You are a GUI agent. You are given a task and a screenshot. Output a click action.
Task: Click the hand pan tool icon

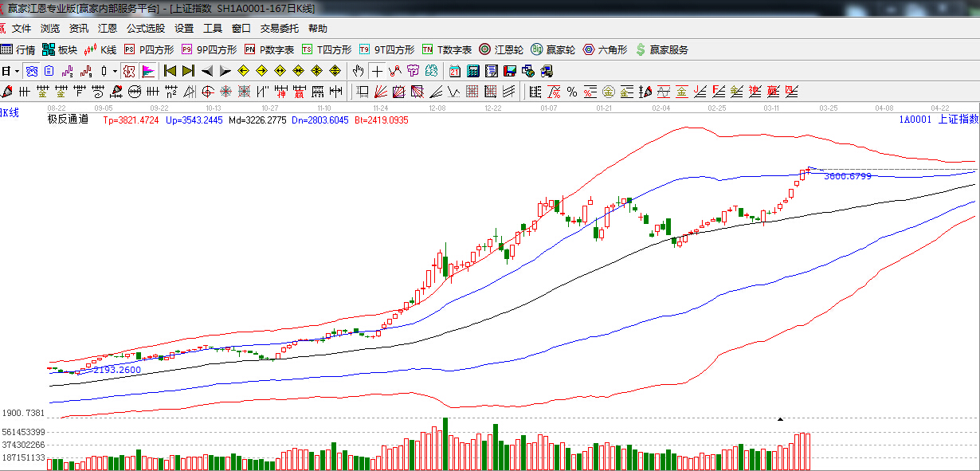coord(359,71)
